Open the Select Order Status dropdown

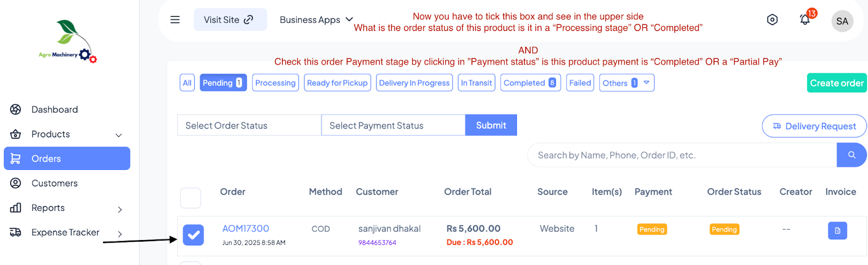(x=249, y=125)
